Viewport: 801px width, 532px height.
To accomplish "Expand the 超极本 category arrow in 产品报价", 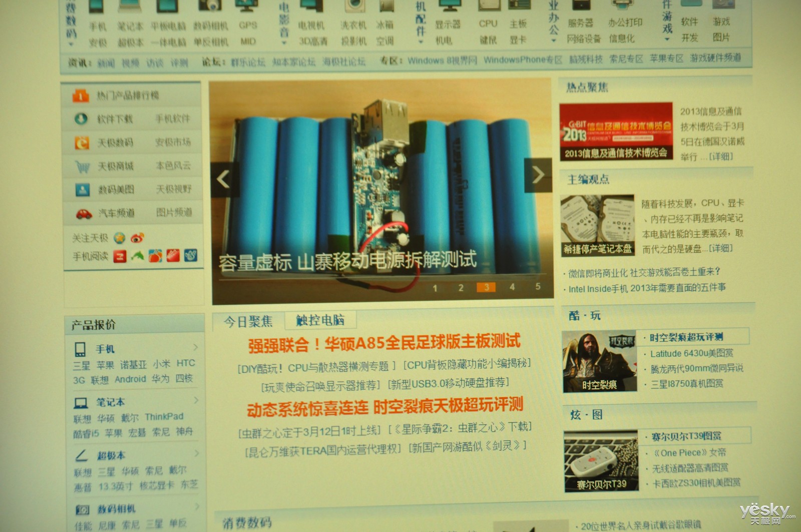I will click(x=197, y=453).
